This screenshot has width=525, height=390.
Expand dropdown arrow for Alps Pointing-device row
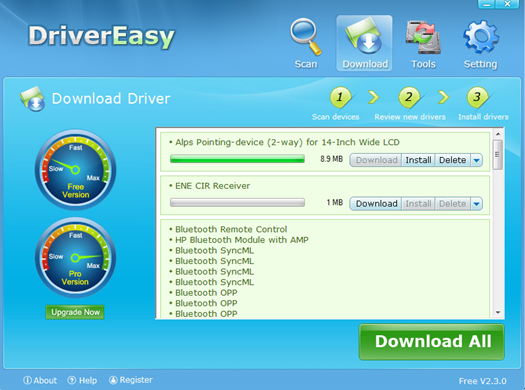click(476, 160)
